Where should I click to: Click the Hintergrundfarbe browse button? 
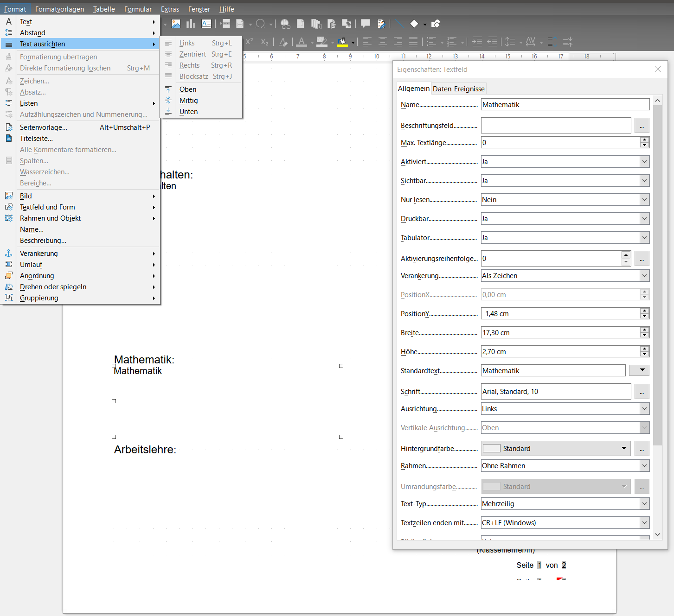coord(642,449)
